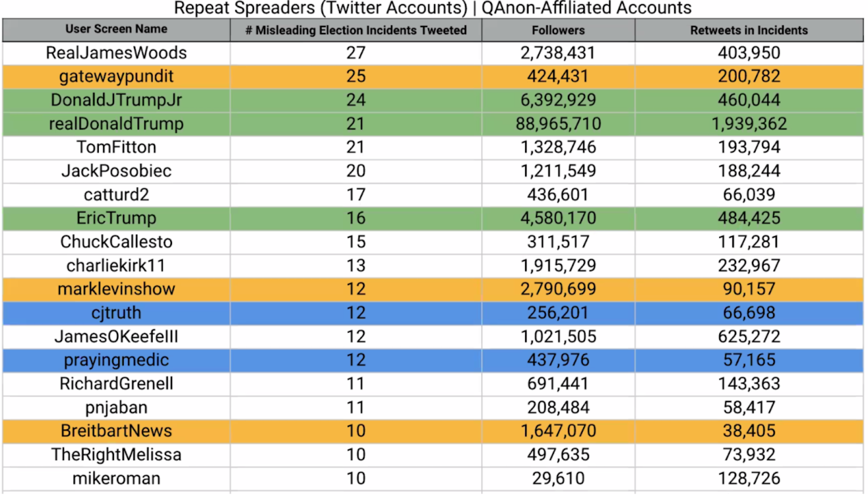This screenshot has width=868, height=497.
Task: Click followers value 2,738,431
Action: (x=558, y=53)
